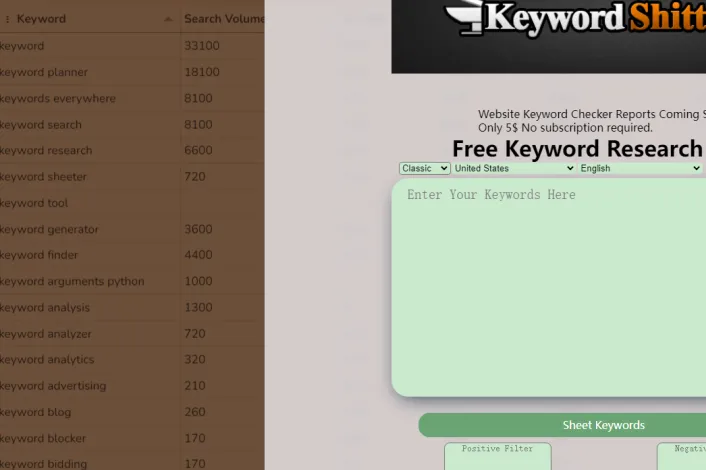Screen dimensions: 706x470
Task: Click the Sheet Keywords button
Action: pos(562,425)
